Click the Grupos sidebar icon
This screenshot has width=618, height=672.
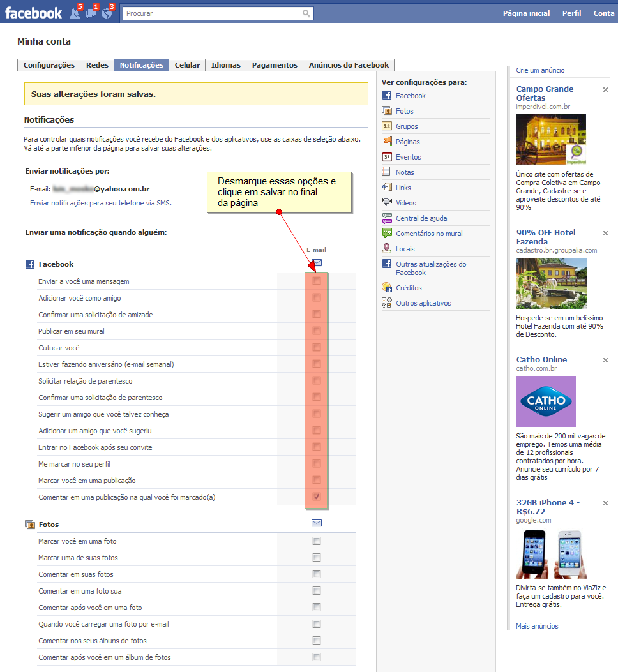(387, 126)
